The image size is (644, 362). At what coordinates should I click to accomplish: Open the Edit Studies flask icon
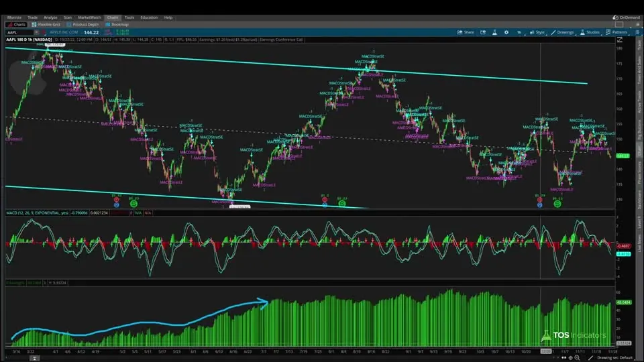494,32
